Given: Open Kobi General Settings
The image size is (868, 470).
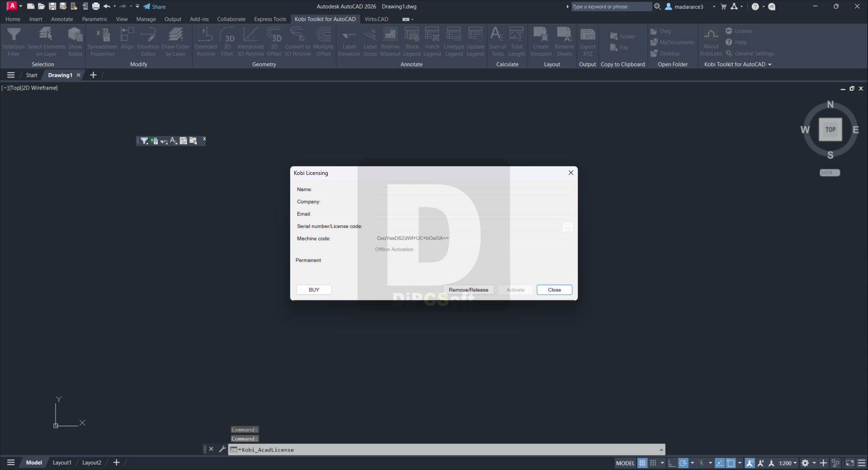Looking at the screenshot, I should (750, 53).
